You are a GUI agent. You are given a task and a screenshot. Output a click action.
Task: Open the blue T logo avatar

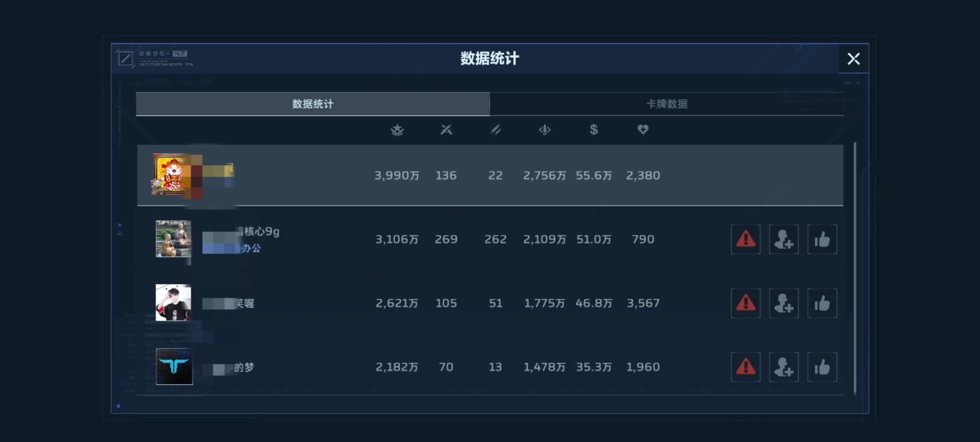click(174, 367)
